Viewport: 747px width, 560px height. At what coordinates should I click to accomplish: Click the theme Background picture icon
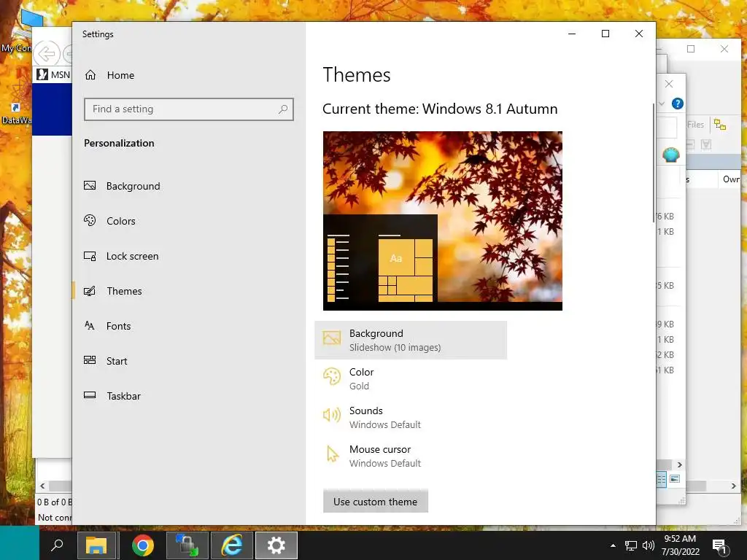click(x=332, y=338)
